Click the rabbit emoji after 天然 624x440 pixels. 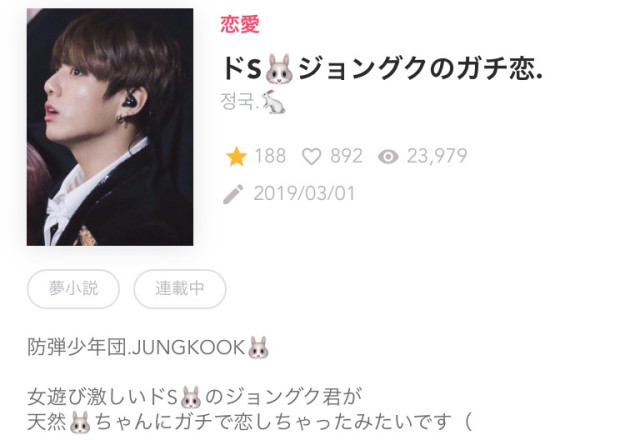tap(80, 422)
